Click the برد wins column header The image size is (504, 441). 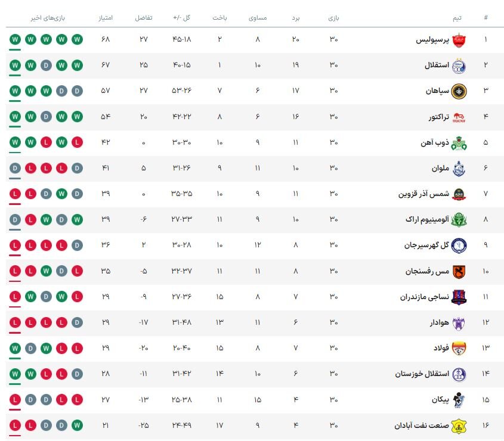pyautogui.click(x=296, y=17)
